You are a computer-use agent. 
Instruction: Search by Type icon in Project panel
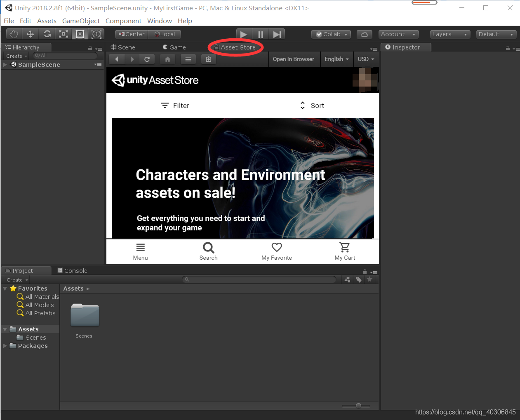click(348, 279)
